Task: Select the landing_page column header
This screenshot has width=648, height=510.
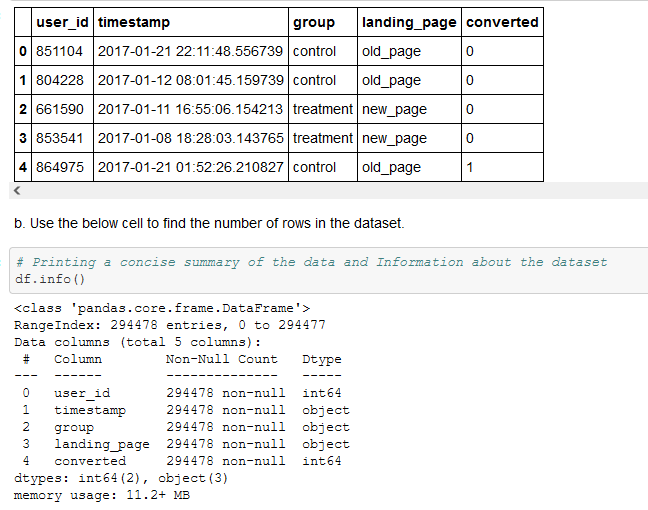Action: tap(409, 22)
